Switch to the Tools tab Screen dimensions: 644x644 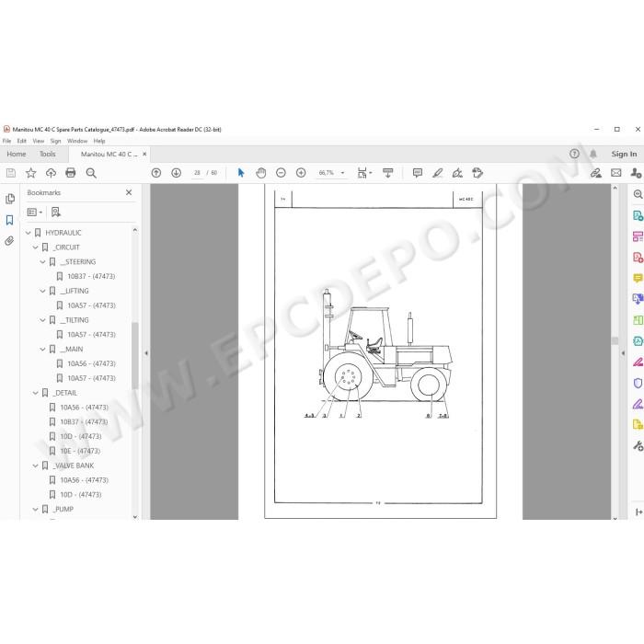pyautogui.click(x=48, y=154)
